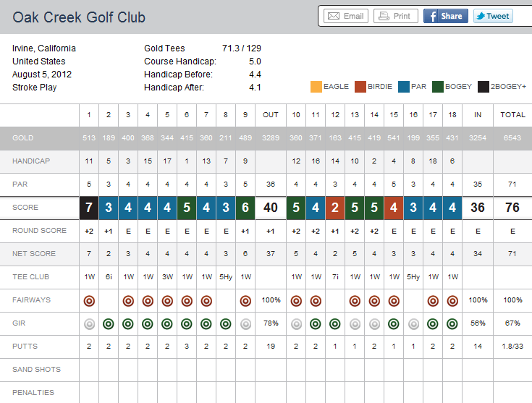Click the black 2BOGEY+ legend swatch

(484, 87)
